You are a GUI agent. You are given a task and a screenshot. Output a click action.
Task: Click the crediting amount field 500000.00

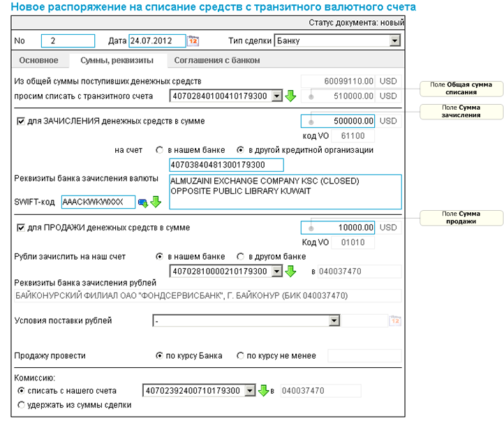pos(337,121)
